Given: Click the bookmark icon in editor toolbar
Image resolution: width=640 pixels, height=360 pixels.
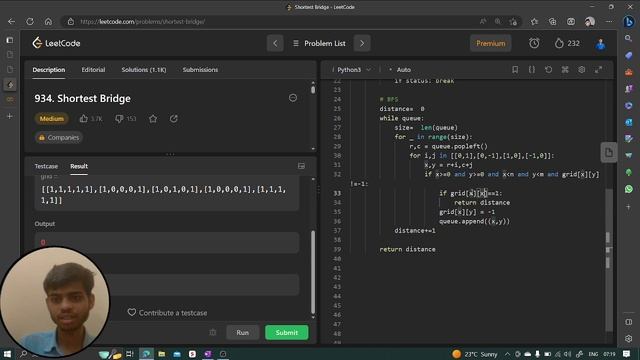Looking at the screenshot, I should [x=515, y=70].
